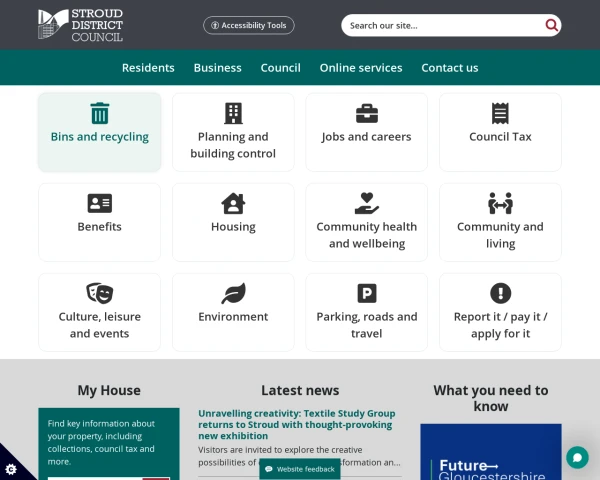Focus the Search our site field
Image resolution: width=600 pixels, height=480 pixels.
[x=444, y=26]
